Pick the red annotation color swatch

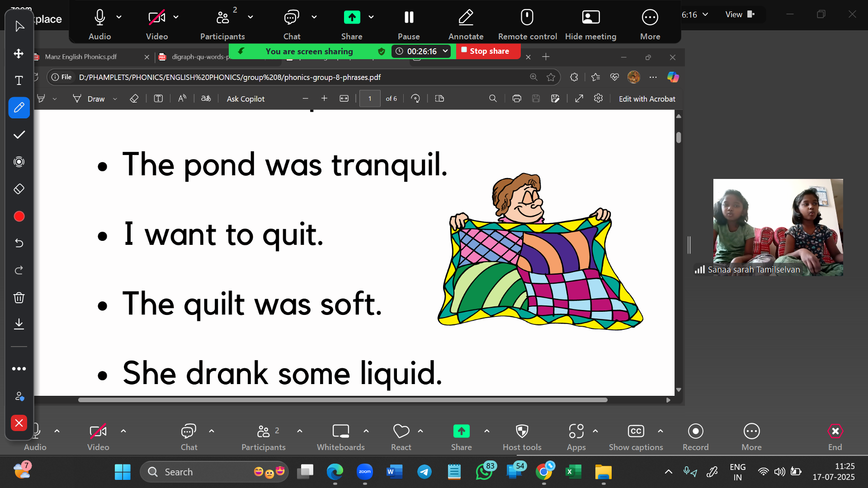pos(19,216)
